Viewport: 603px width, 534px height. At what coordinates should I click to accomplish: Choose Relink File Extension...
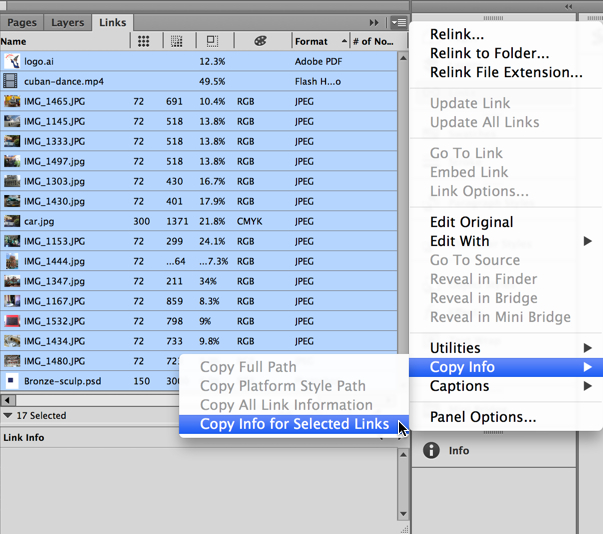[x=506, y=72]
